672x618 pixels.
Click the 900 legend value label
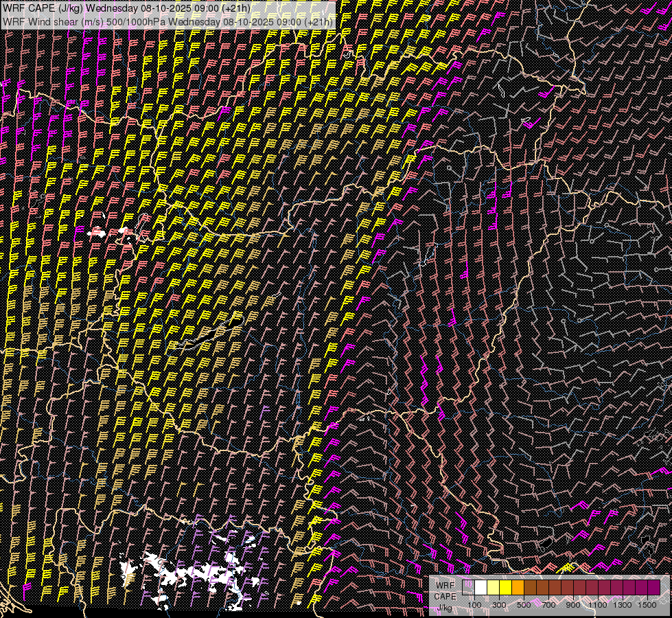click(x=573, y=605)
